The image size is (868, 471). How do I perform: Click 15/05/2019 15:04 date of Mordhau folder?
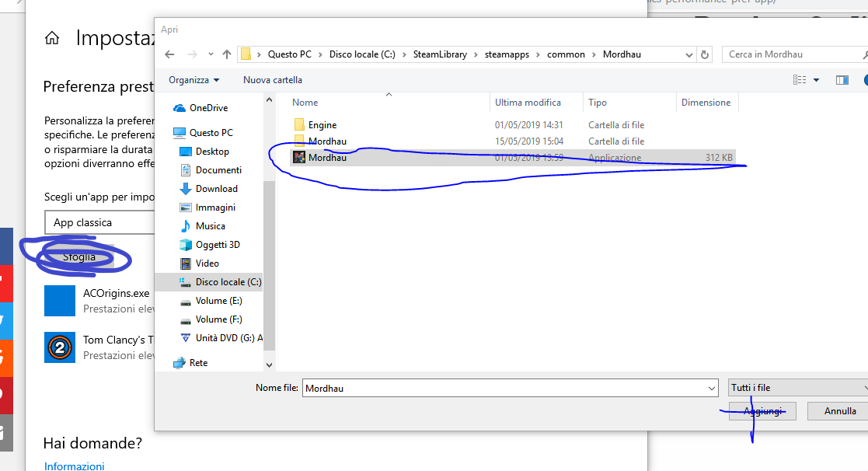pyautogui.click(x=528, y=141)
